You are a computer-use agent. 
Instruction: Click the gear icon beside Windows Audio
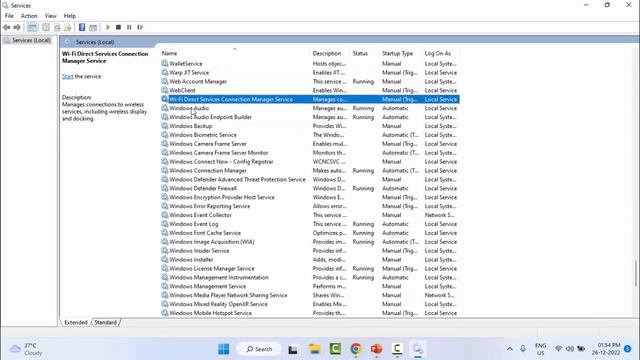[164, 108]
